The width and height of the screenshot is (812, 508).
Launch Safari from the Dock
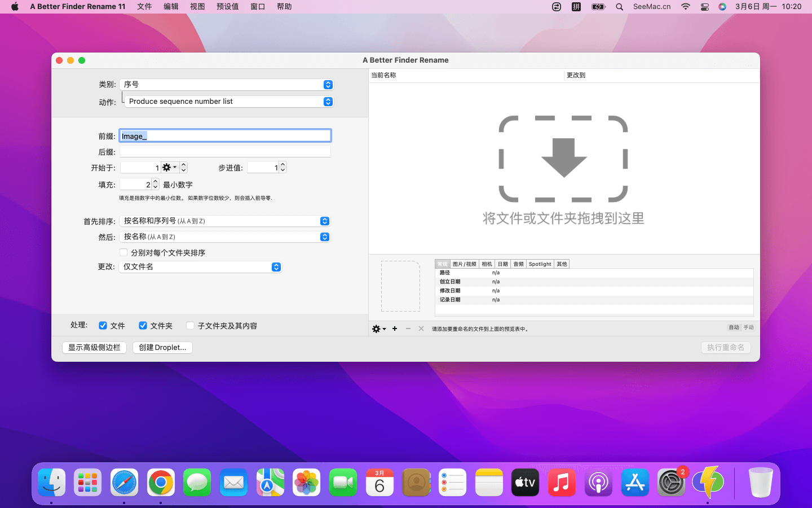pos(124,483)
